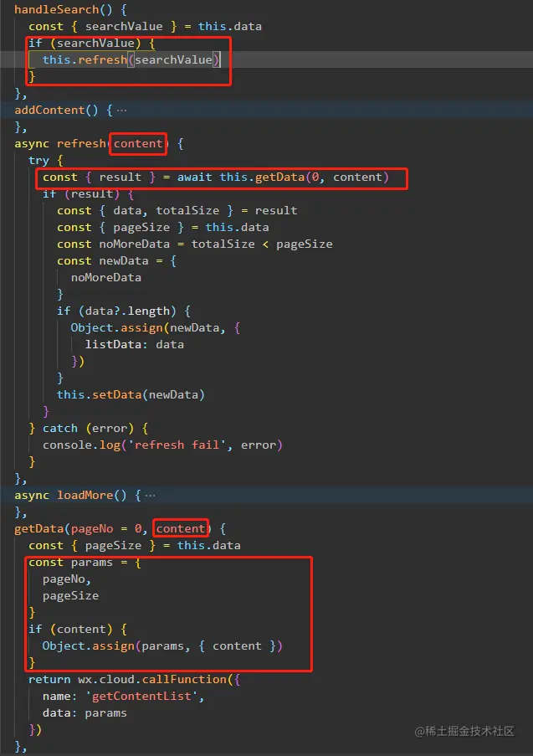This screenshot has width=533, height=756.
Task: Click setData in this.setData(newData)
Action: point(116,395)
